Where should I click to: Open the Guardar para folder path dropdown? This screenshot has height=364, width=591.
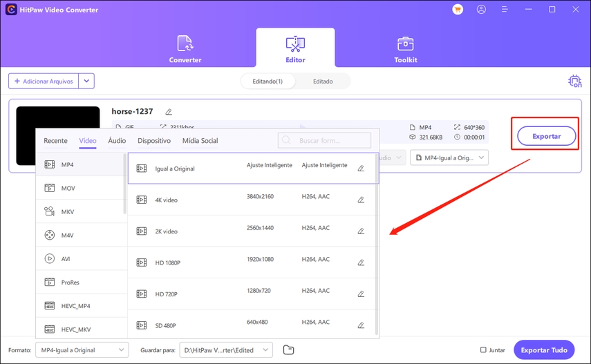[226, 350]
